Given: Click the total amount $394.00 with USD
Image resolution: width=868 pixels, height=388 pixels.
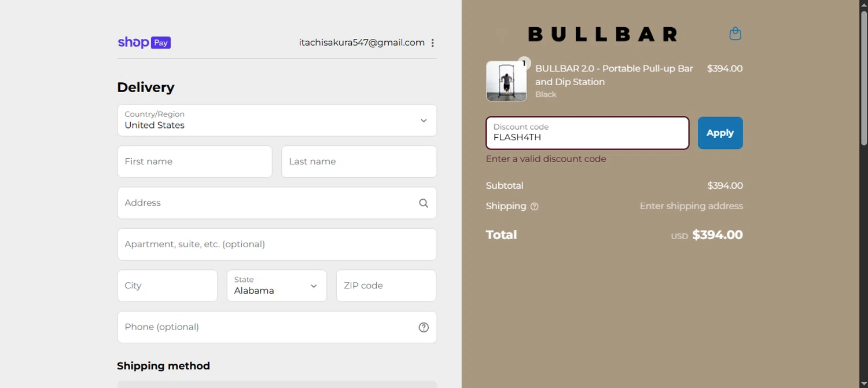Looking at the screenshot, I should point(707,235).
